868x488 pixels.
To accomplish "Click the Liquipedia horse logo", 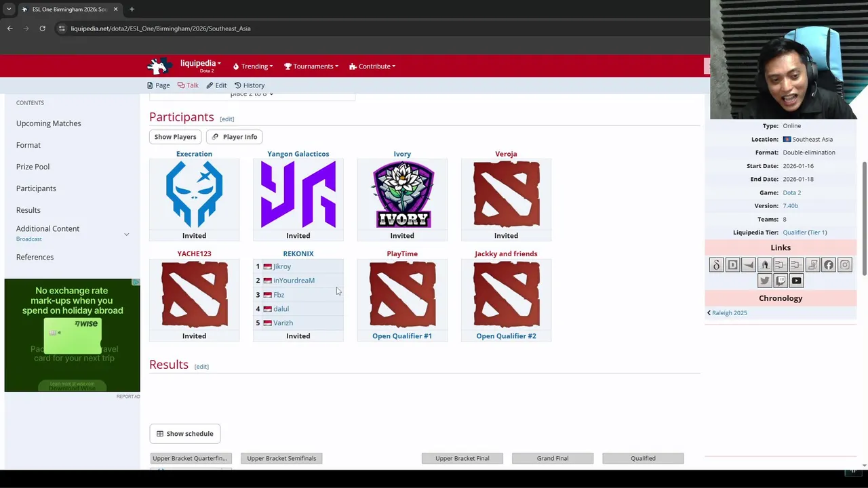I will (159, 66).
